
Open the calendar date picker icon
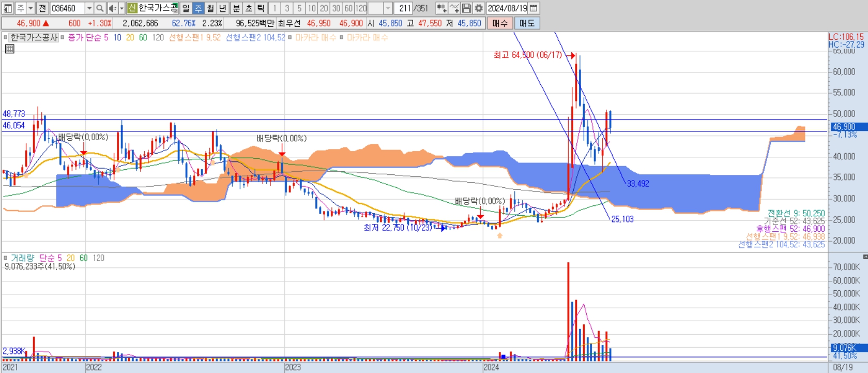click(534, 8)
